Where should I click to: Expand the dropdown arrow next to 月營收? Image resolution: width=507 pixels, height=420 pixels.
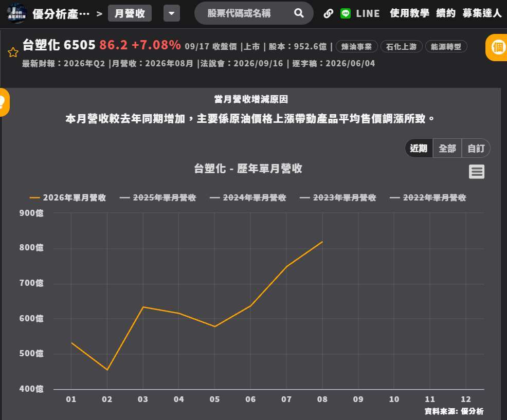coord(172,13)
